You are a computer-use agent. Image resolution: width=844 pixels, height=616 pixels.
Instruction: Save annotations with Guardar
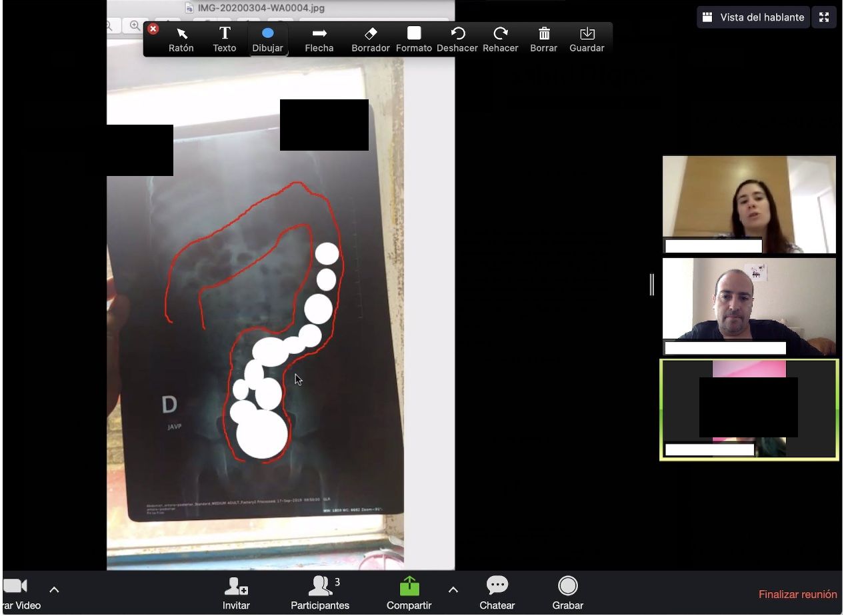click(587, 40)
